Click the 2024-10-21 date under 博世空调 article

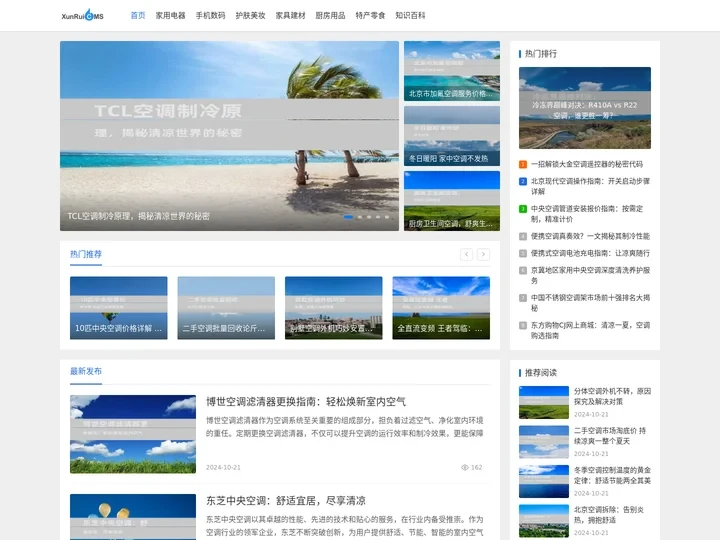(223, 467)
